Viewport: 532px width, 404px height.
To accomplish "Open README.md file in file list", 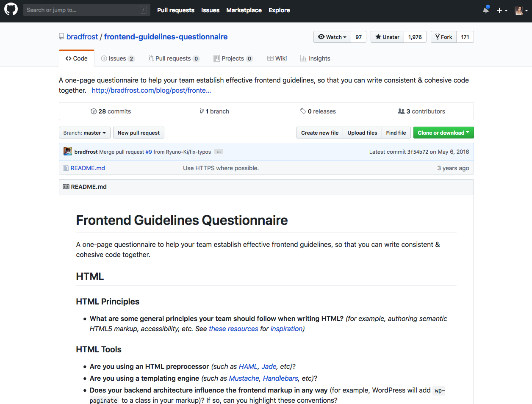I will click(x=88, y=168).
